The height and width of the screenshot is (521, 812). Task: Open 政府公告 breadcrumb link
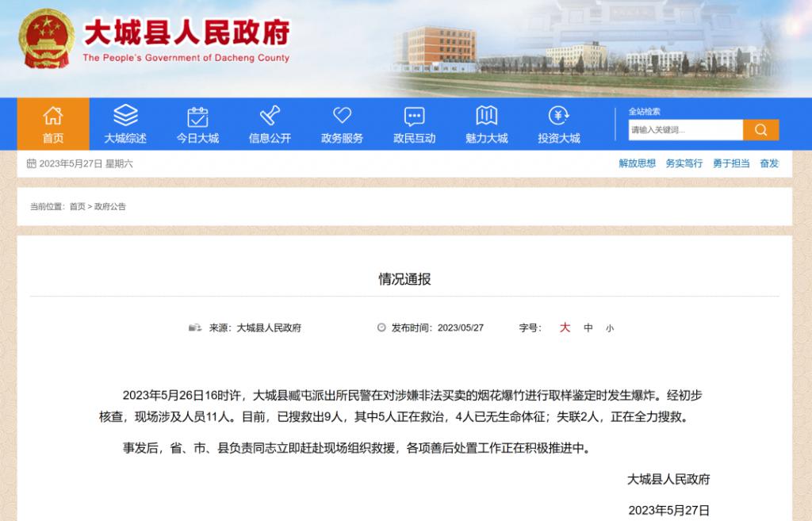point(110,207)
